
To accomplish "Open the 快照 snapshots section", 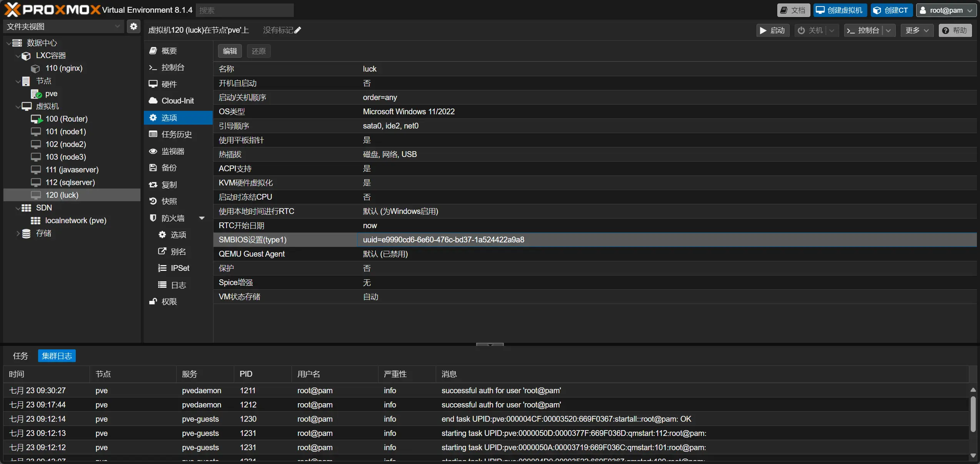I will point(168,201).
